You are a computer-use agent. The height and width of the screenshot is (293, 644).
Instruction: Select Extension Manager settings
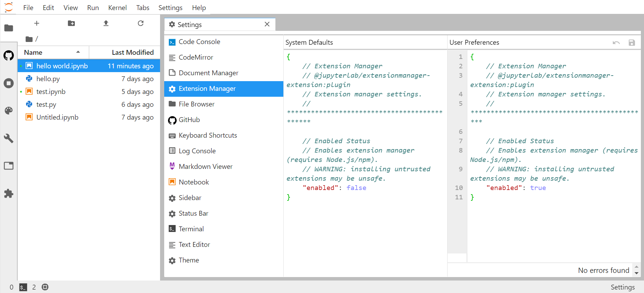pos(224,89)
